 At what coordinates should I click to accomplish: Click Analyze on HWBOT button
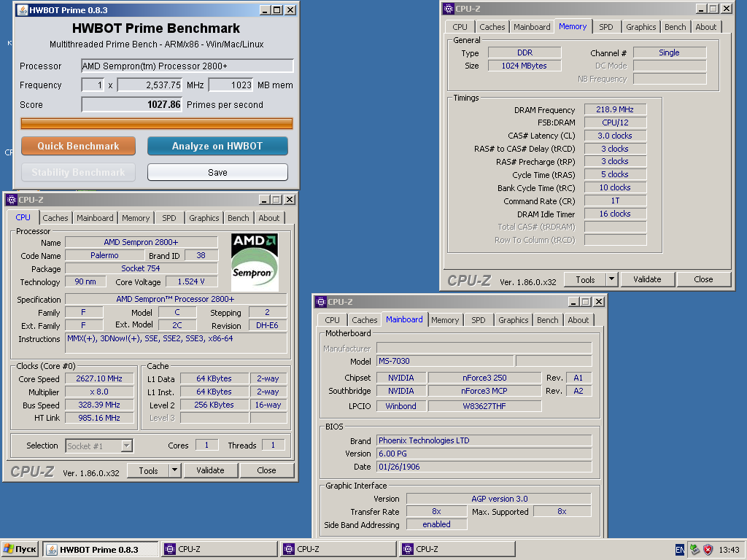(217, 146)
